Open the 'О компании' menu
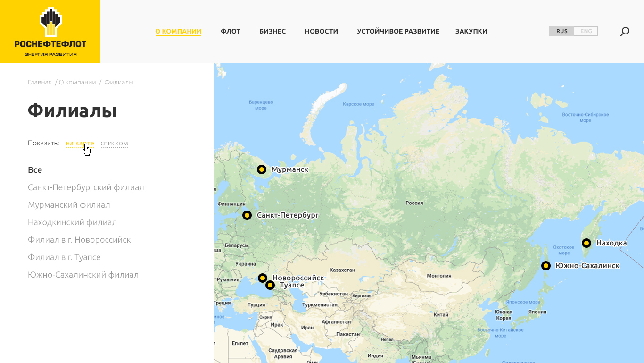 coord(178,31)
